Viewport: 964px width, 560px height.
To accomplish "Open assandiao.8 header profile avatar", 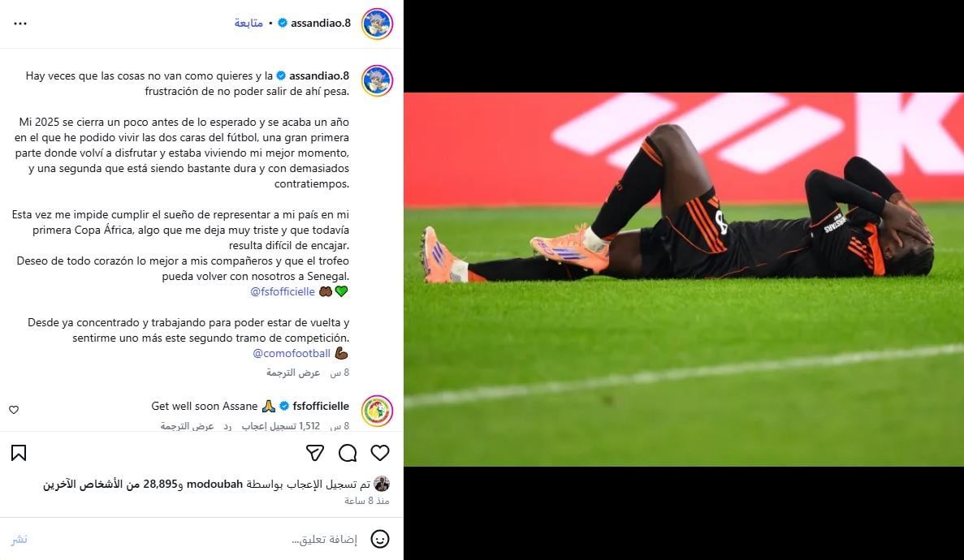I will coord(377,24).
